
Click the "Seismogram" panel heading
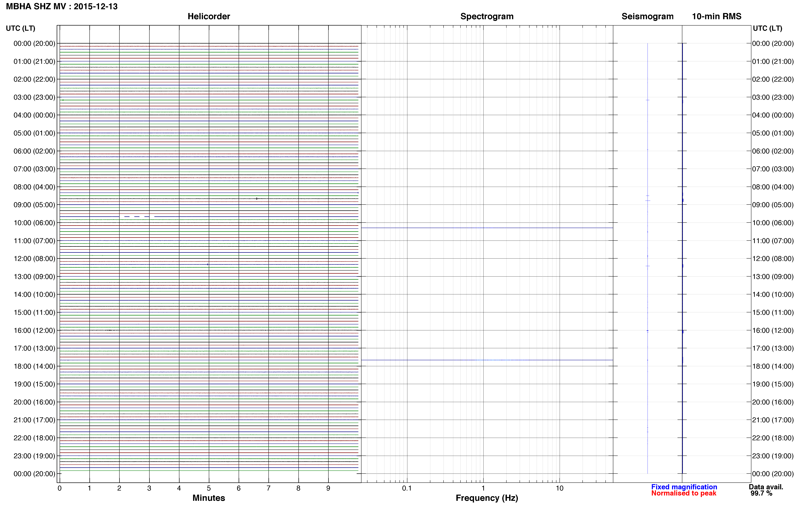click(648, 16)
